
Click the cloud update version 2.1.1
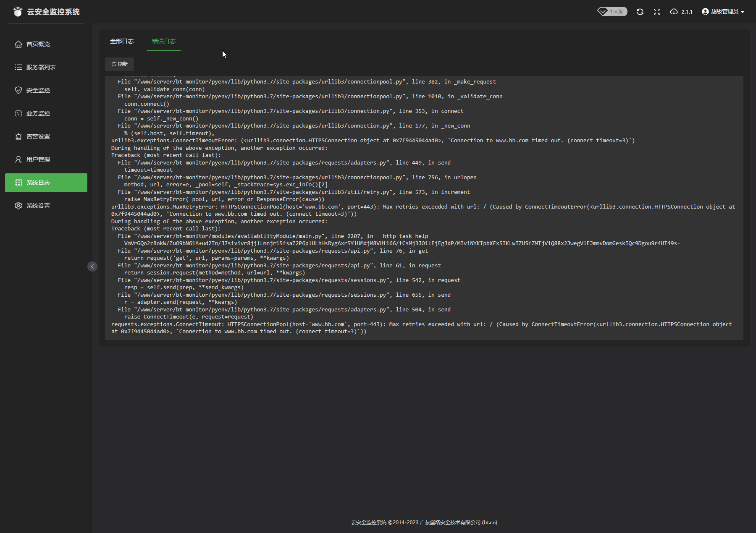point(681,12)
